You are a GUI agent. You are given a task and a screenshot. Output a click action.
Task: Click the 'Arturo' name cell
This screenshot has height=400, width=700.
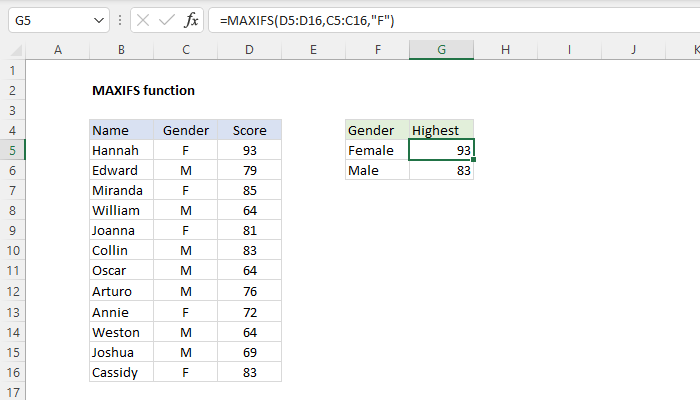[121, 291]
